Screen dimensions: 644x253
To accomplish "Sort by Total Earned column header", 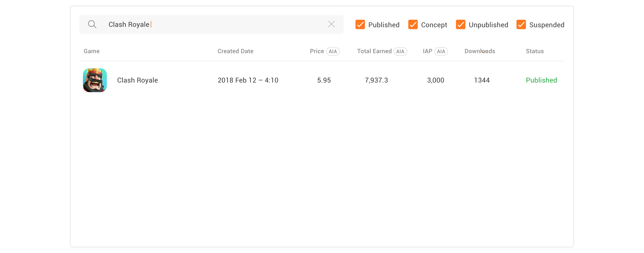I will 374,51.
